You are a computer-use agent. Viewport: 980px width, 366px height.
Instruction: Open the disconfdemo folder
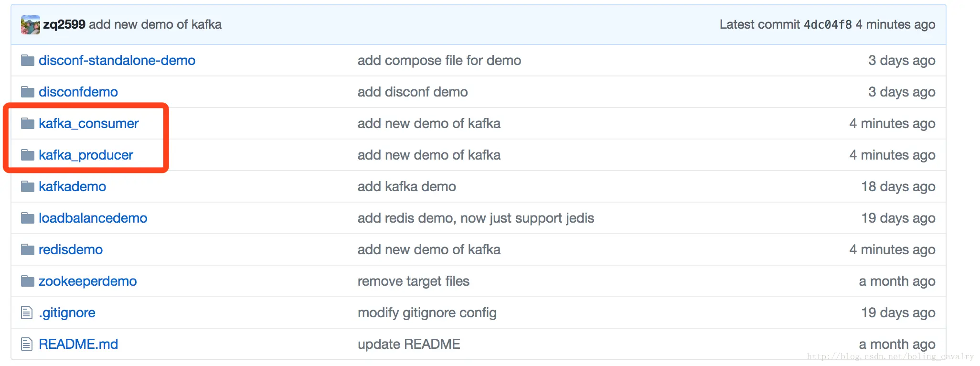pyautogui.click(x=78, y=92)
